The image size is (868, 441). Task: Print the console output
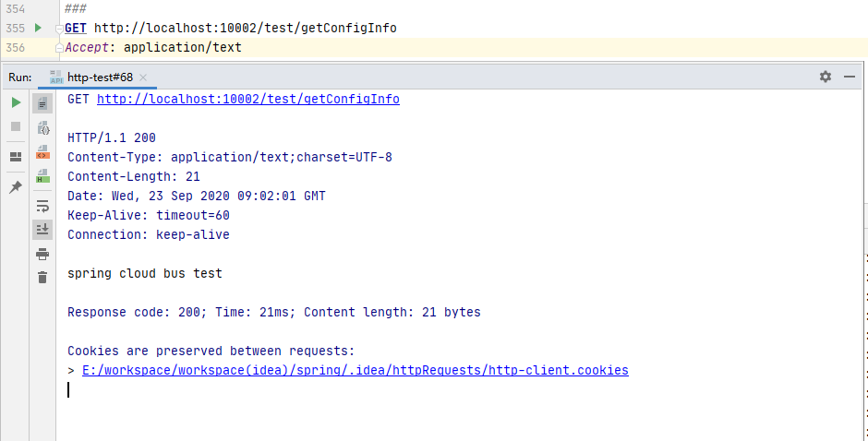(x=42, y=254)
